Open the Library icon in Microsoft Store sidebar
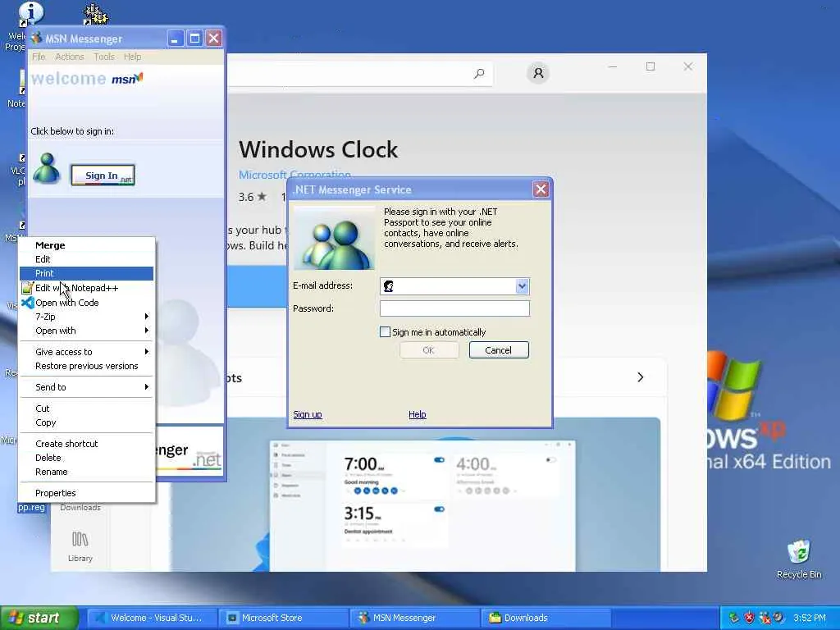The height and width of the screenshot is (630, 840). click(x=80, y=546)
